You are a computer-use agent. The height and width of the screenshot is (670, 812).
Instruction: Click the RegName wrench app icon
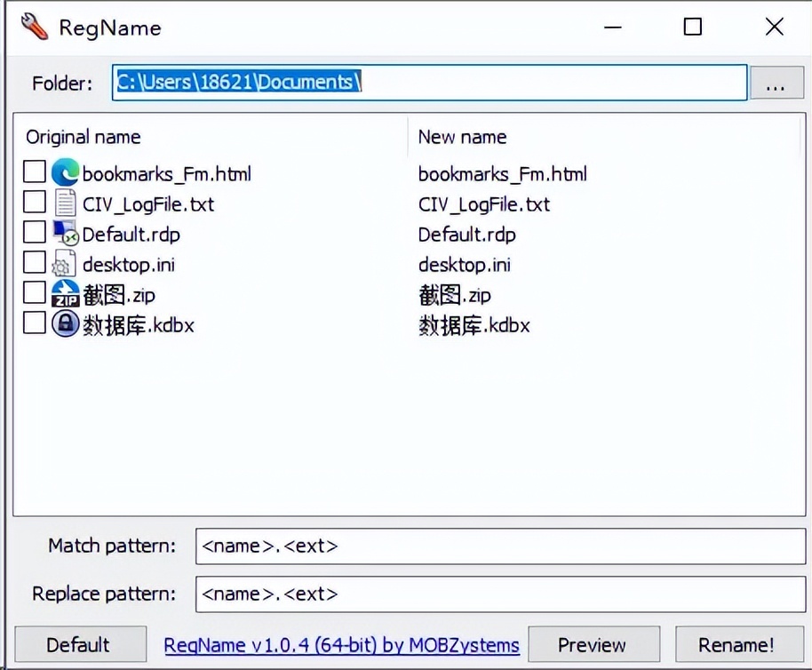(34, 27)
